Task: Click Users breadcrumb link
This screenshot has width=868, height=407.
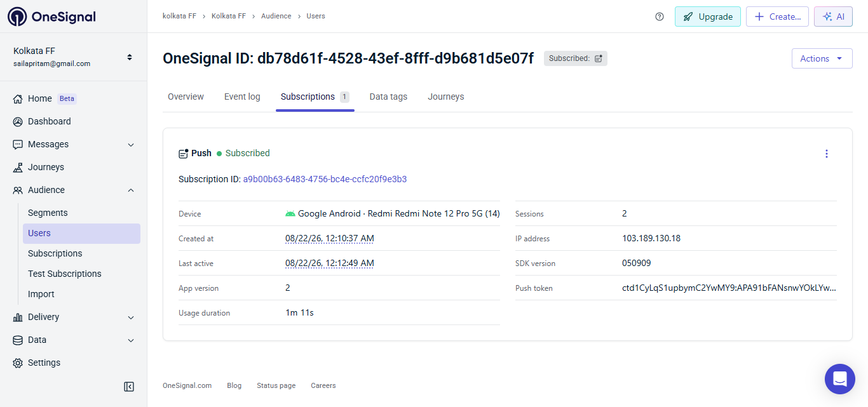Action: pos(316,17)
